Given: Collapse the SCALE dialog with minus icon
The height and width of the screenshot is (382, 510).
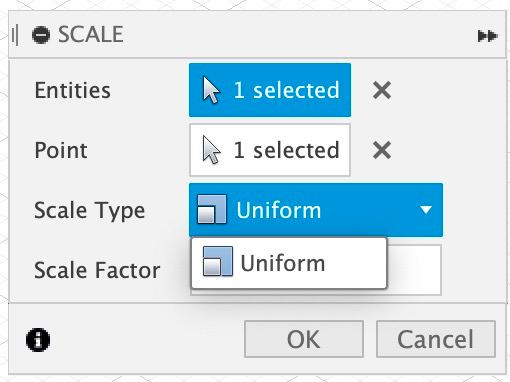Looking at the screenshot, I should [x=41, y=35].
